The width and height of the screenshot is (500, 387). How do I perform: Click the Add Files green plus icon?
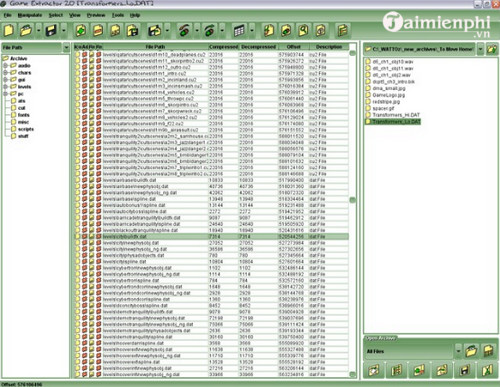click(81, 30)
